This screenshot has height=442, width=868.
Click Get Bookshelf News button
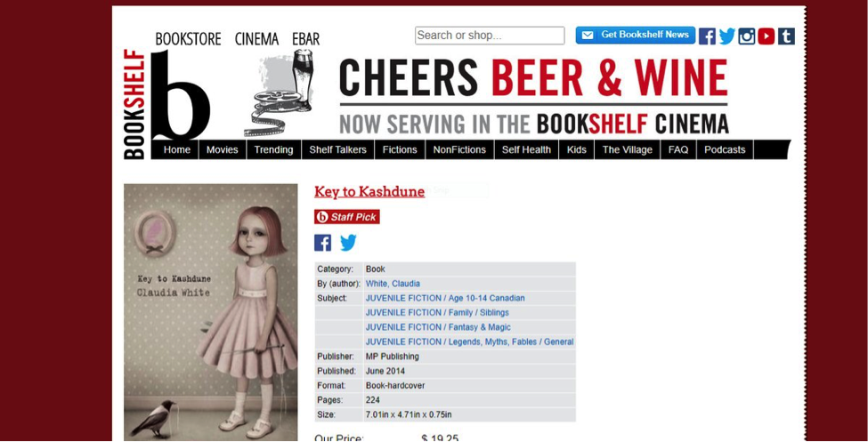pos(636,35)
